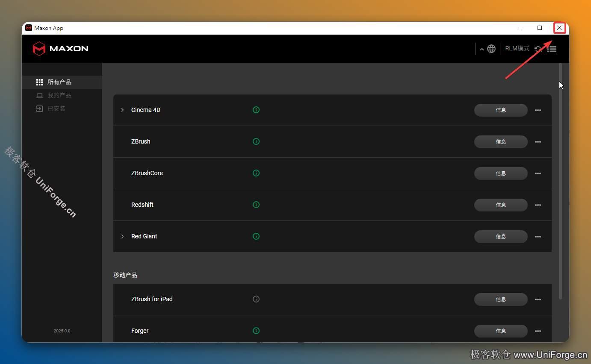Open the three-dot menu for ZBrush for iPad
The height and width of the screenshot is (364, 591).
538,299
